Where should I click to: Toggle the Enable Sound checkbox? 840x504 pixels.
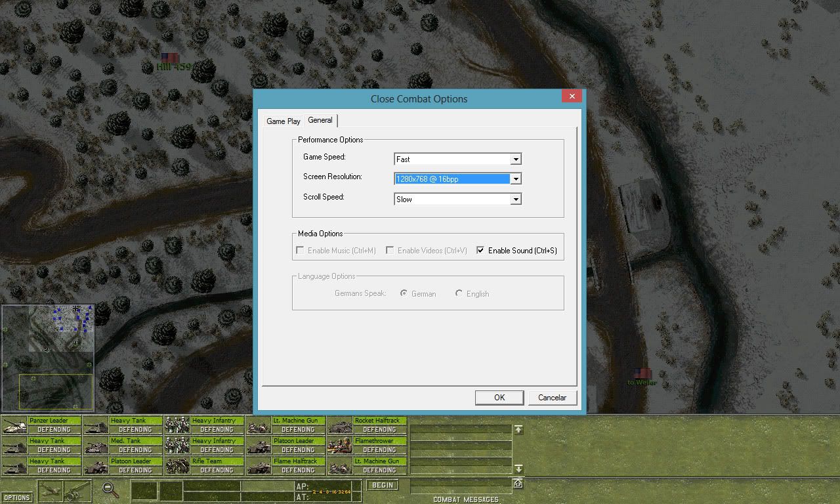tap(480, 250)
